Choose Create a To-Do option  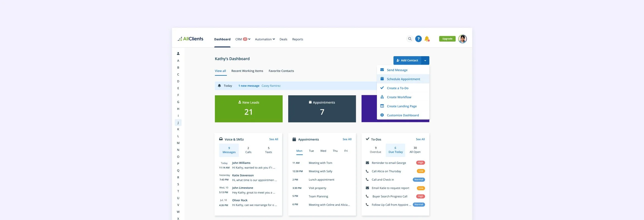pos(403,88)
